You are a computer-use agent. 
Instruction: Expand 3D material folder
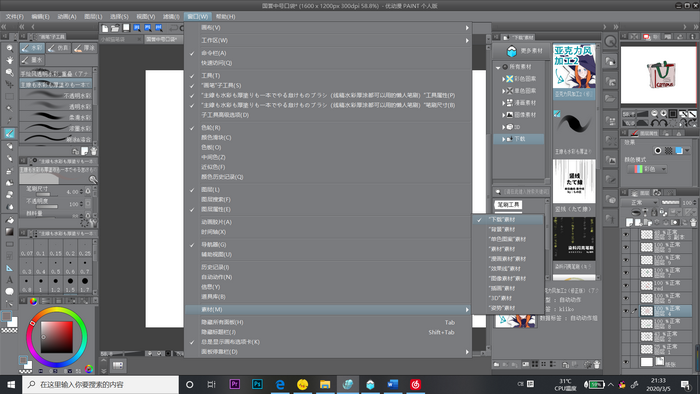(503, 127)
